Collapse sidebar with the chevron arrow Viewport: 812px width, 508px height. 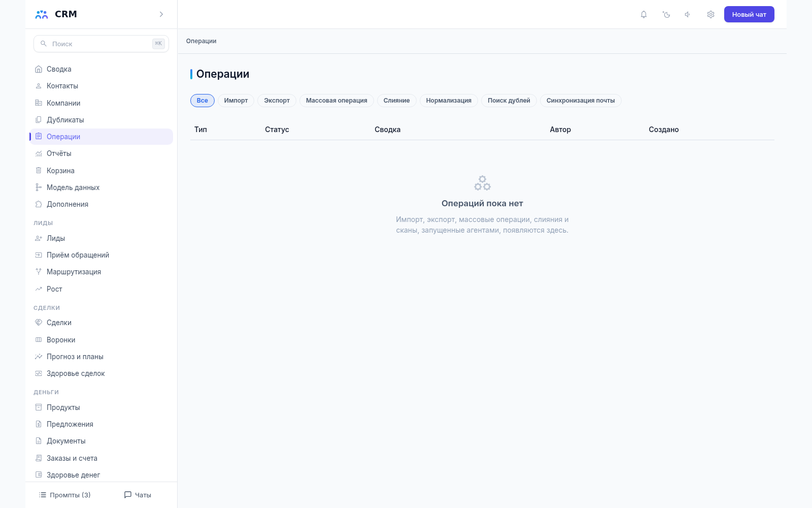click(161, 14)
